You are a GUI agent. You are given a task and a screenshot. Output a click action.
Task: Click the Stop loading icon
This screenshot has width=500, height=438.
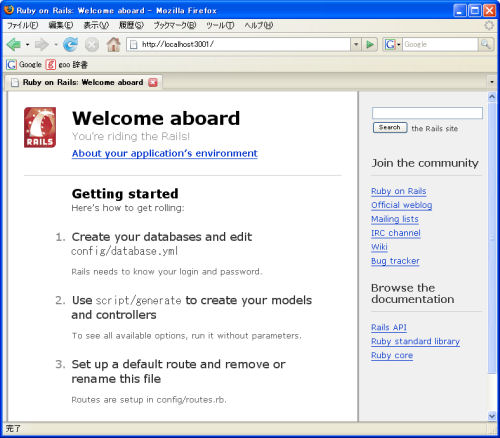point(92,44)
